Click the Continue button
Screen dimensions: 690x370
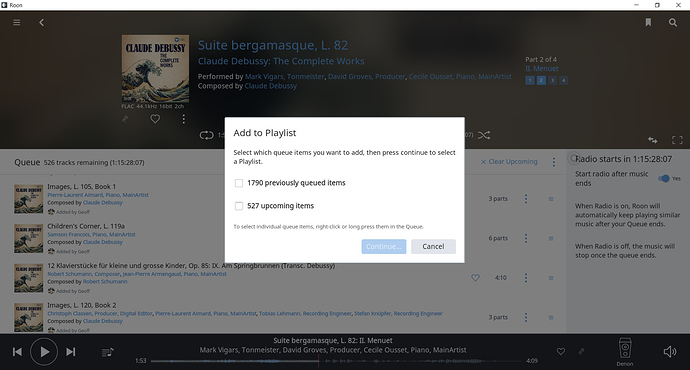[x=384, y=246]
